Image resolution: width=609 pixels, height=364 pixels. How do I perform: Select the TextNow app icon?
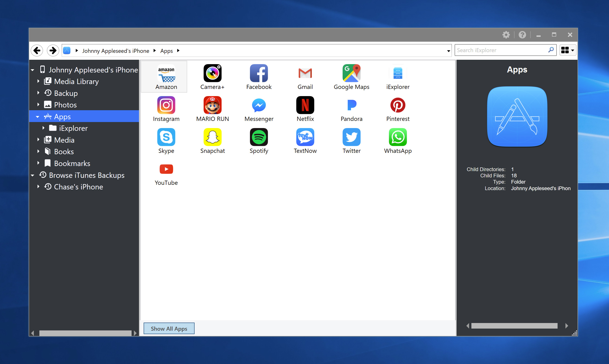tap(305, 137)
